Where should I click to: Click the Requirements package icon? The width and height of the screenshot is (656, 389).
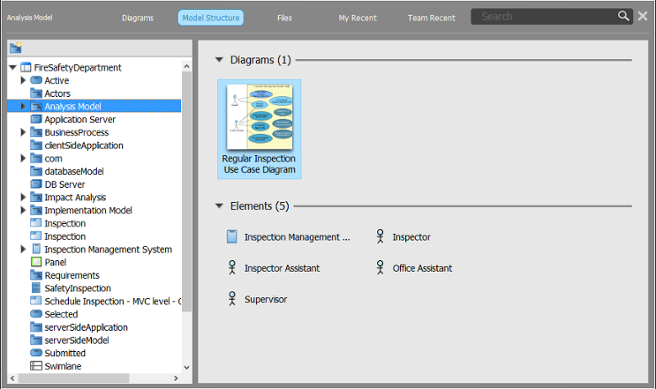tap(36, 275)
